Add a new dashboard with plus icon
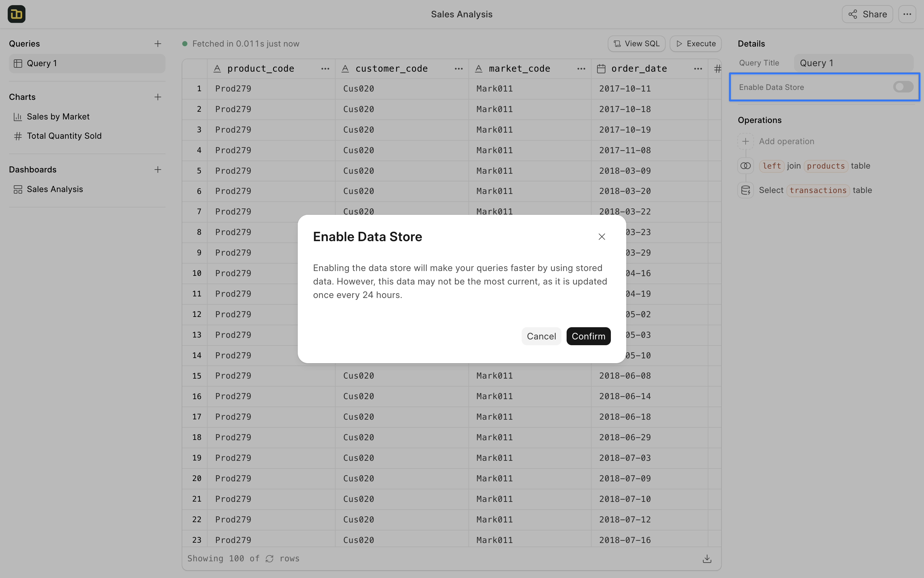924x578 pixels. pyautogui.click(x=158, y=169)
